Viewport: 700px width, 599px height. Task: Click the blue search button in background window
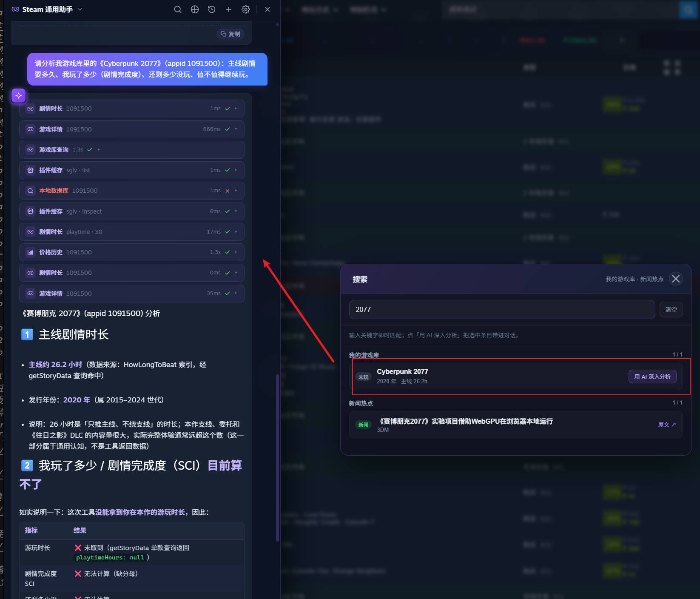[x=689, y=9]
